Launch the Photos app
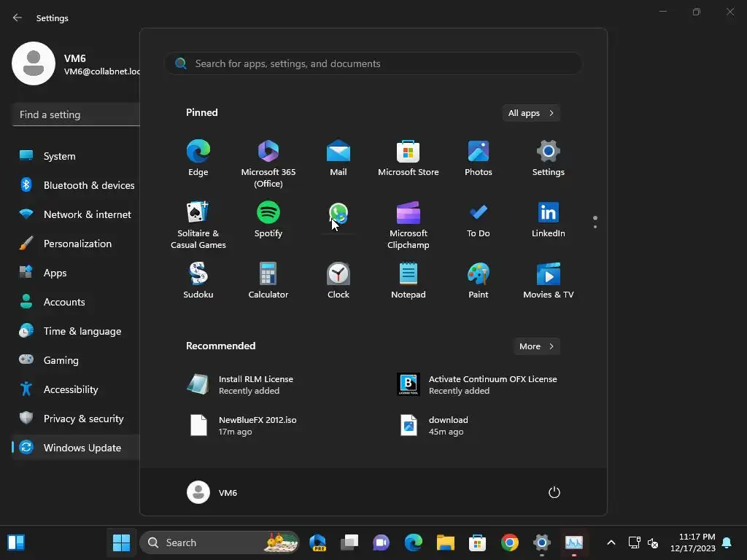Image resolution: width=747 pixels, height=560 pixels. [479, 158]
